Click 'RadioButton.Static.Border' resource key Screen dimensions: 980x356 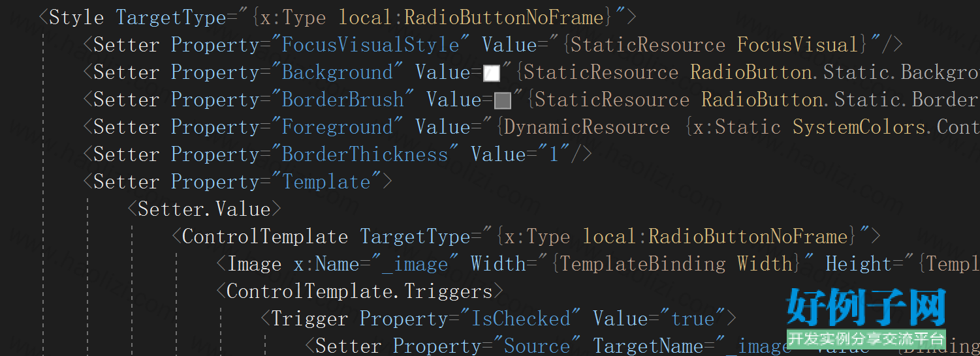[x=841, y=100]
